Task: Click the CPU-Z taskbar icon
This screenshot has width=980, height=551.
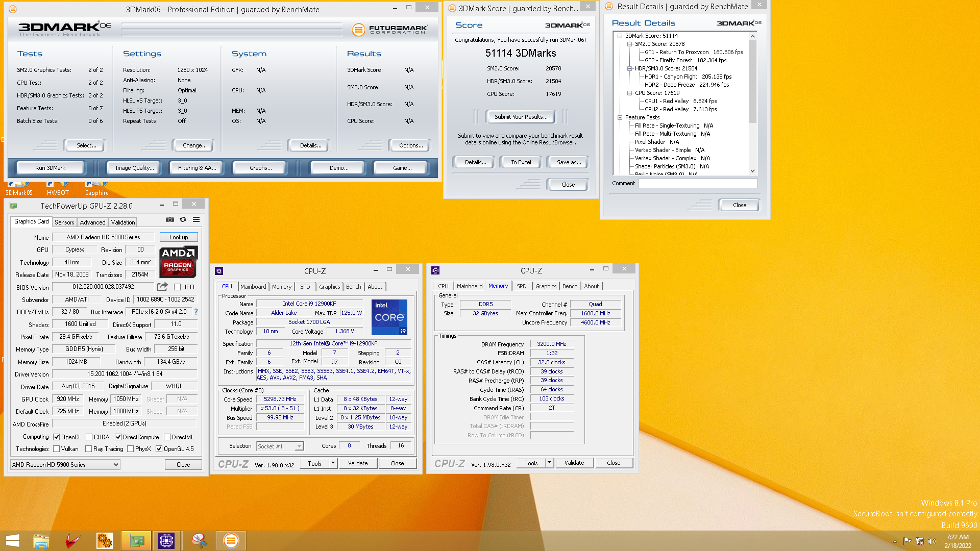Action: pos(166,541)
